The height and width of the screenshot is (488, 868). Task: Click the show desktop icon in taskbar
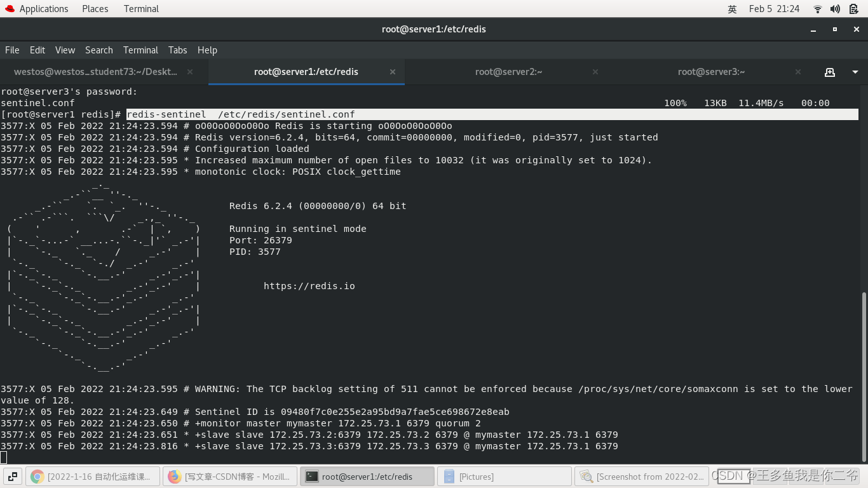coord(13,477)
